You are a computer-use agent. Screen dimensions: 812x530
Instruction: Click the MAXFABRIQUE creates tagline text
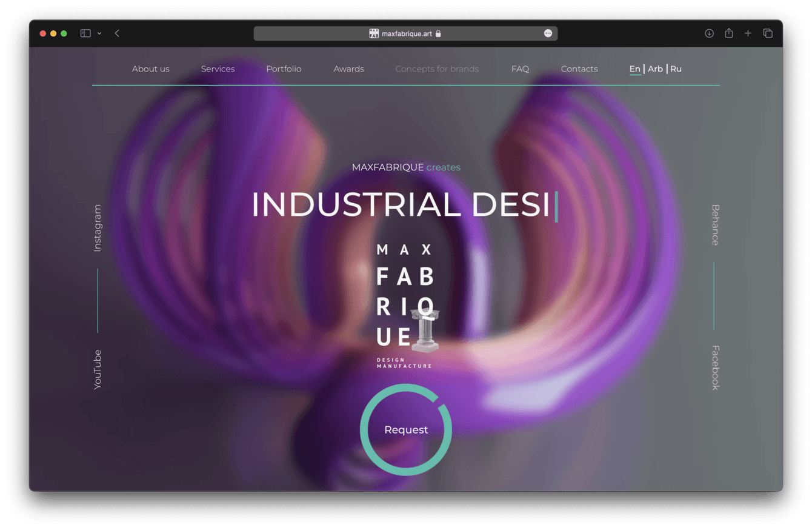click(x=406, y=167)
